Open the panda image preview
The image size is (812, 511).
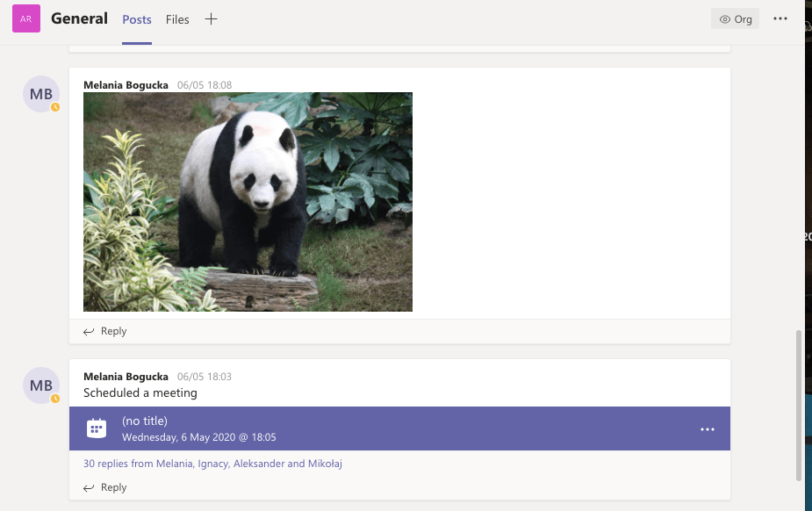[x=248, y=202]
